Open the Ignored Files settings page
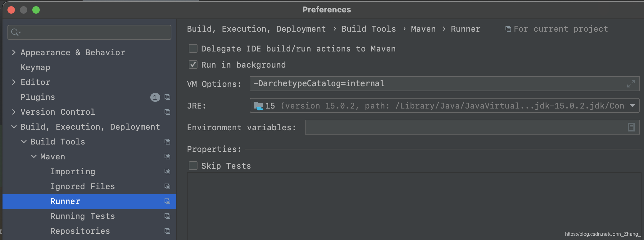 pyautogui.click(x=83, y=186)
